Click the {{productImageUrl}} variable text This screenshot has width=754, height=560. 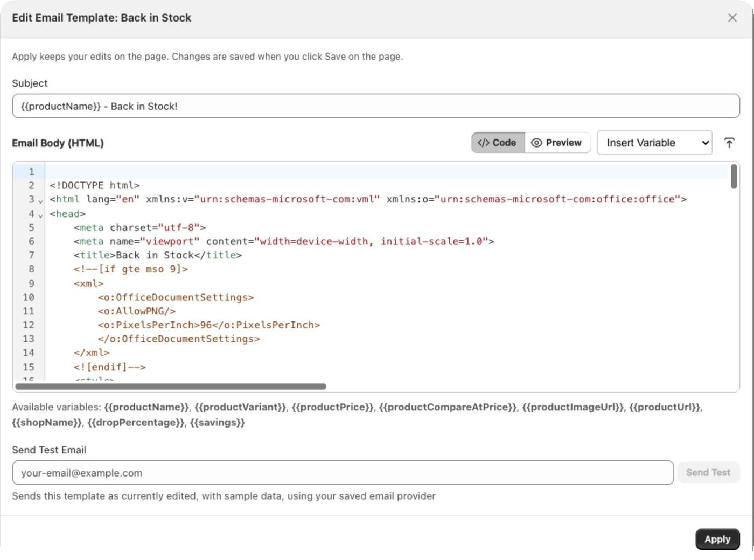573,407
